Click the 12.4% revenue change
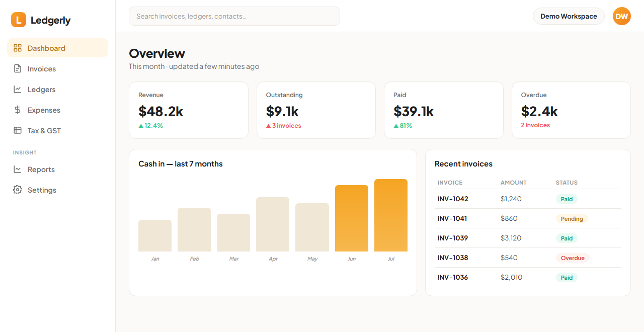644x332 pixels. click(x=151, y=126)
